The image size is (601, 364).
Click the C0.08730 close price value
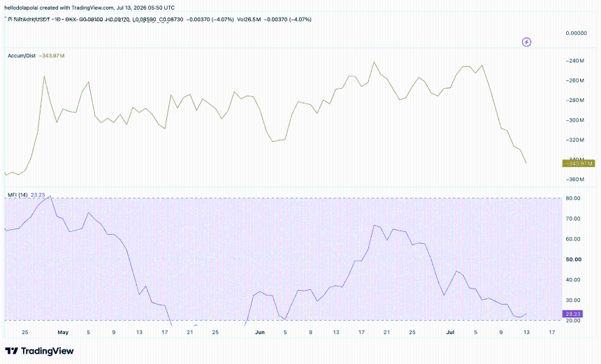pos(171,19)
